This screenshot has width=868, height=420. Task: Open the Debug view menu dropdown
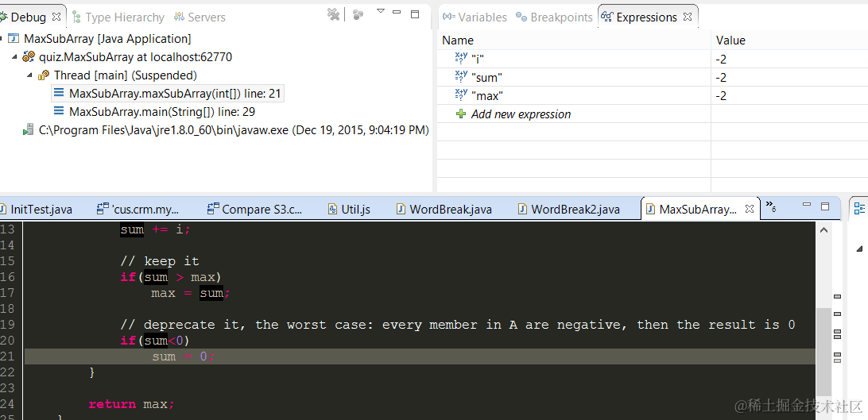380,10
